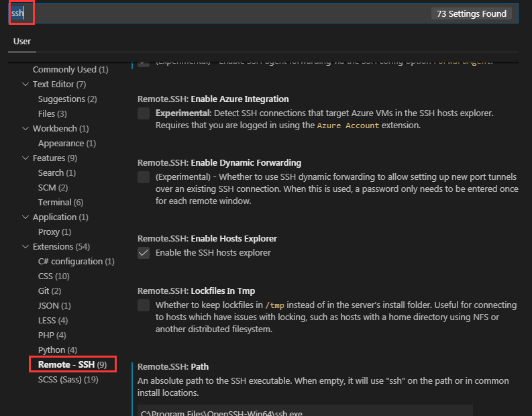Click the Remote.SSH Path input field

point(305,411)
